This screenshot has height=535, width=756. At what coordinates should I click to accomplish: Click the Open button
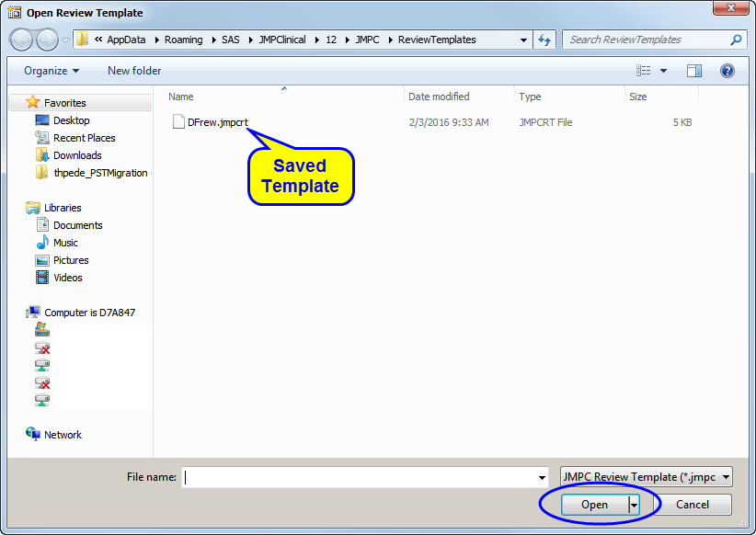pyautogui.click(x=594, y=505)
